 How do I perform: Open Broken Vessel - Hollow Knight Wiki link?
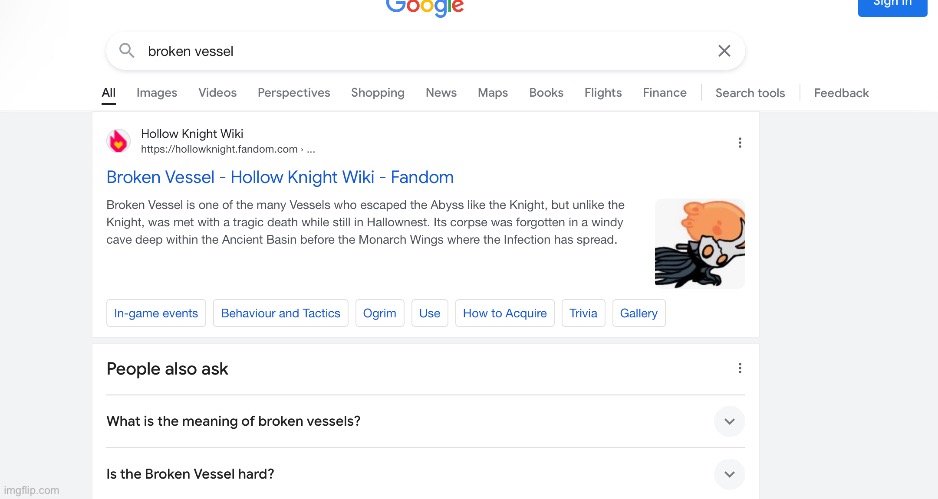(x=280, y=177)
